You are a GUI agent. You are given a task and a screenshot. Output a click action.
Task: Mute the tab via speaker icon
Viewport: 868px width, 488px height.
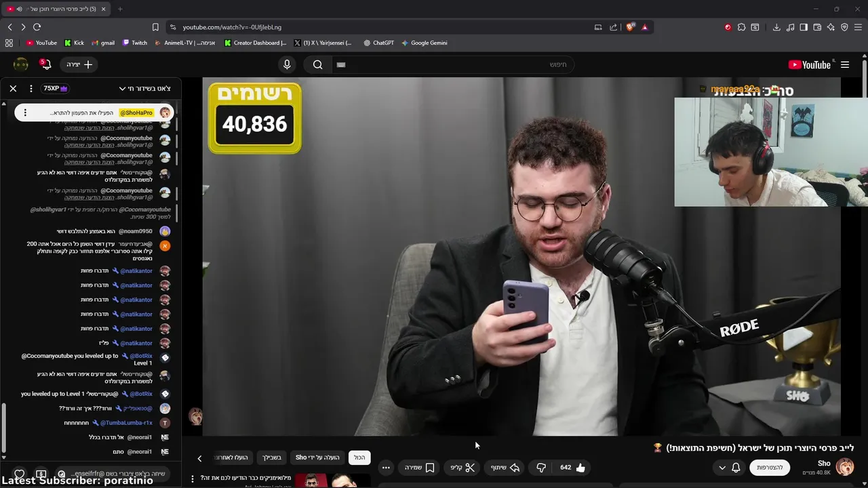click(19, 9)
